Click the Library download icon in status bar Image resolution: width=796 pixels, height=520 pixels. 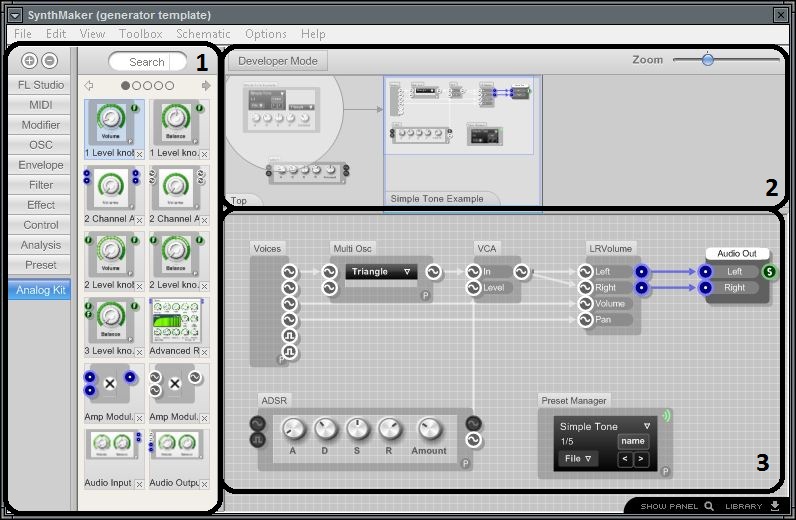(775, 506)
